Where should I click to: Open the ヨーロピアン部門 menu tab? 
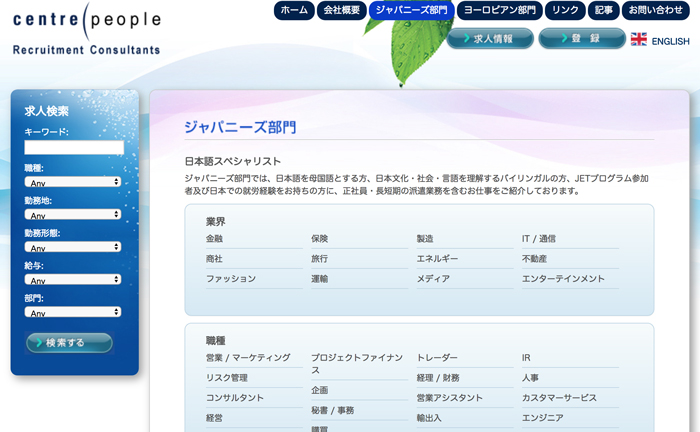tap(499, 10)
